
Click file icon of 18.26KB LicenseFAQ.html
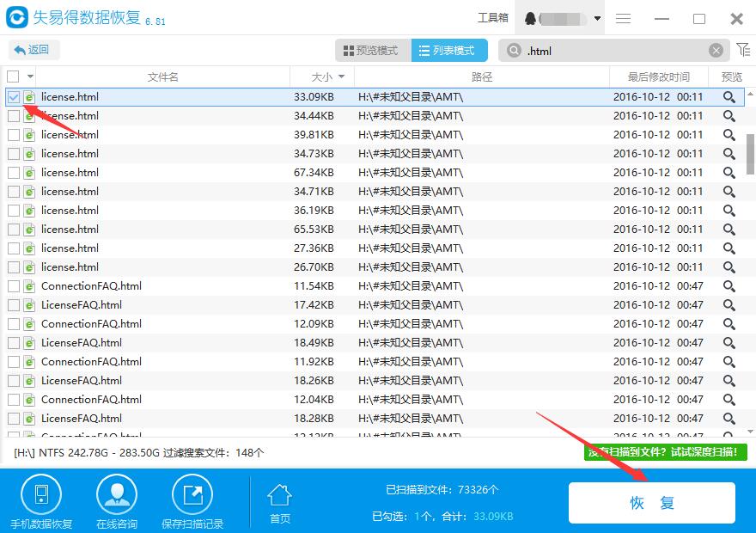[x=29, y=381]
